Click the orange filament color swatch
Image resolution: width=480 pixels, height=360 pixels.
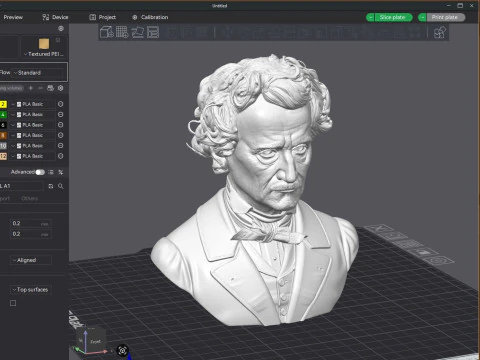[3, 135]
